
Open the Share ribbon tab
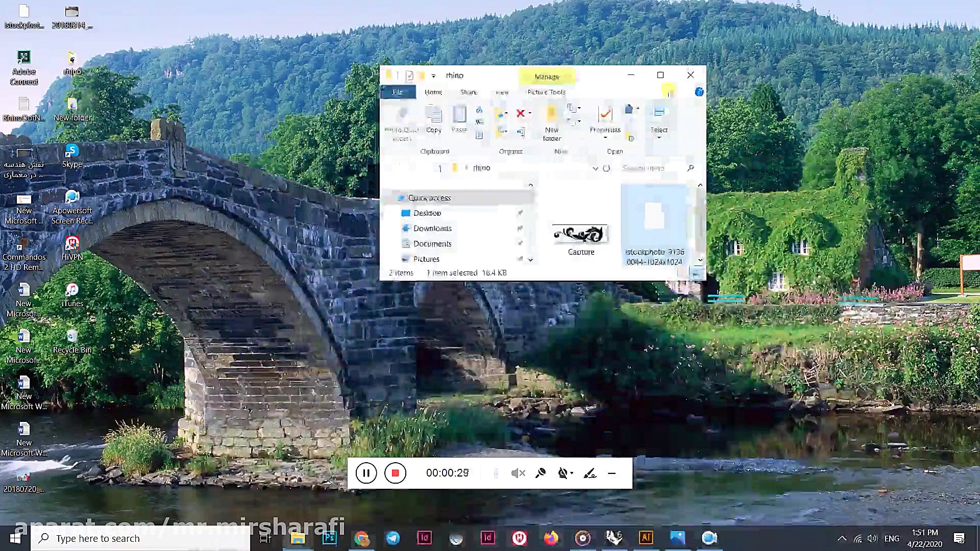[469, 92]
